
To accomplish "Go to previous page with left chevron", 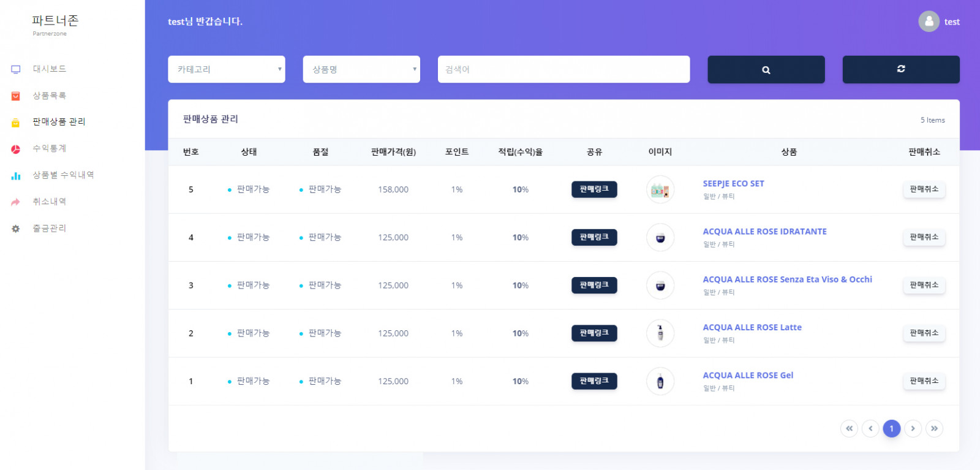I will tap(870, 428).
